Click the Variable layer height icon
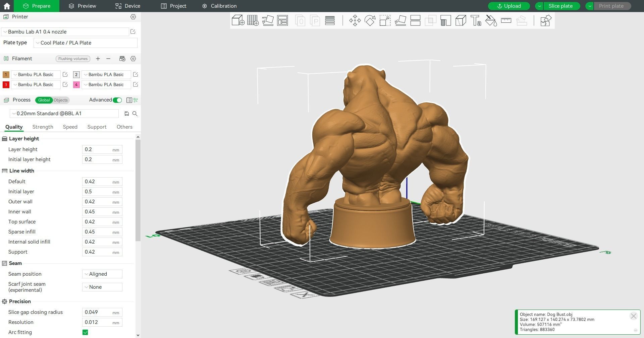 (x=330, y=20)
